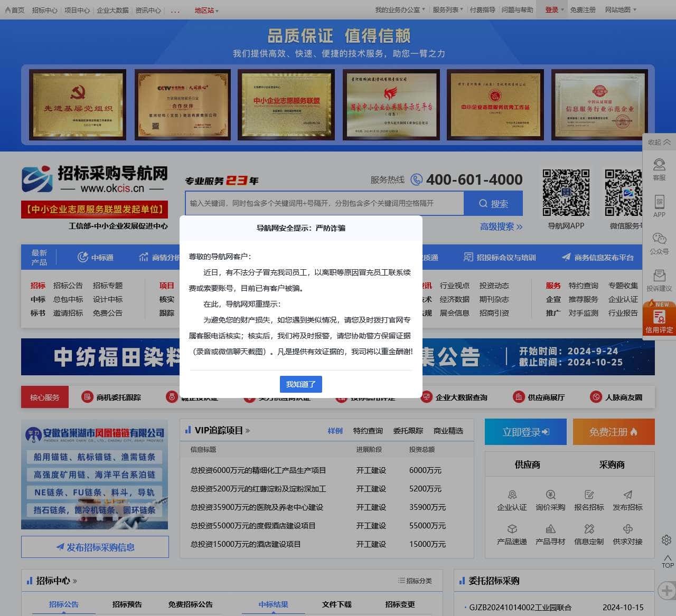This screenshot has height=616, width=676.
Task: Open 高级搜索 advanced search link
Action: [x=501, y=226]
